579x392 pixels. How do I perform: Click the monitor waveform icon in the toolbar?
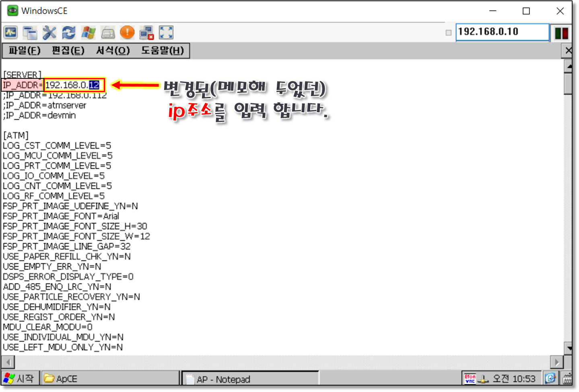point(11,33)
